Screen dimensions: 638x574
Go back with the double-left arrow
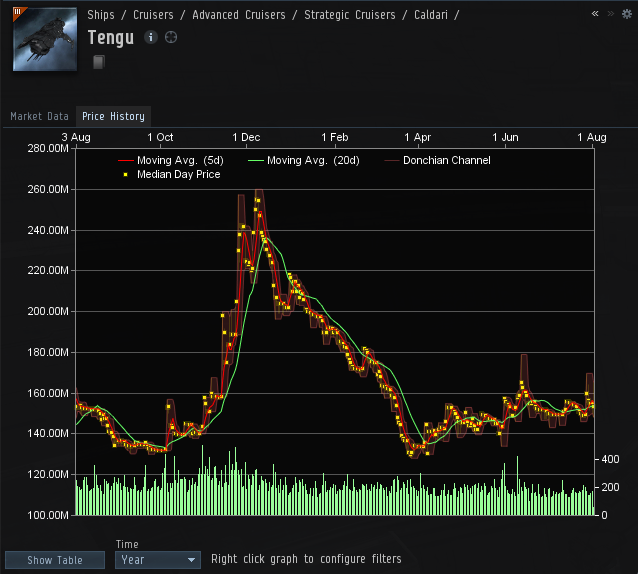595,14
